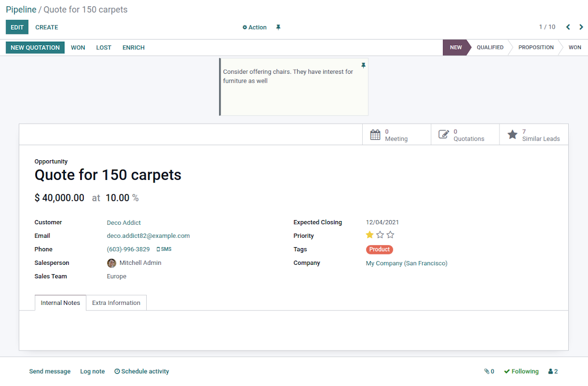This screenshot has width=588, height=386.
Task: Send SMS to customer phone
Action: (x=164, y=249)
